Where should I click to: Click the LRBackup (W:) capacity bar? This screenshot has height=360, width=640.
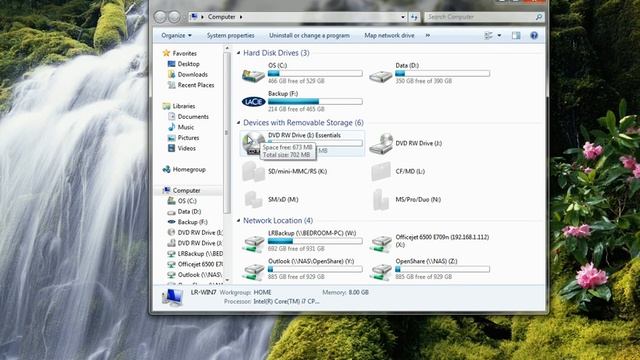coord(315,241)
